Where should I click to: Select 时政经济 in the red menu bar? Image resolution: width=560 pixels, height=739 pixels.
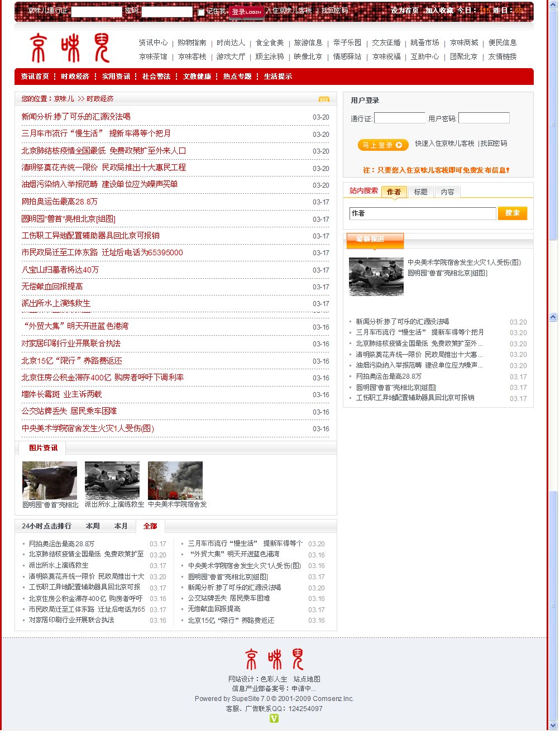75,77
